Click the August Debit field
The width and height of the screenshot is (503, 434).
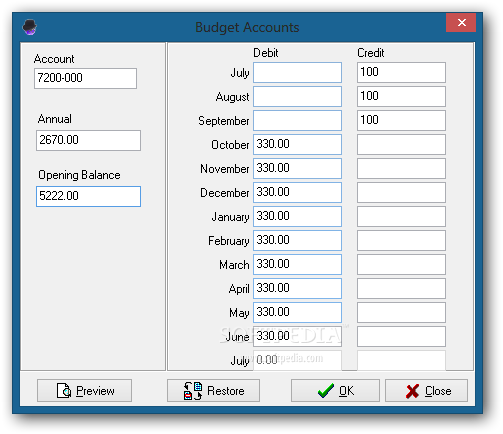coord(297,96)
